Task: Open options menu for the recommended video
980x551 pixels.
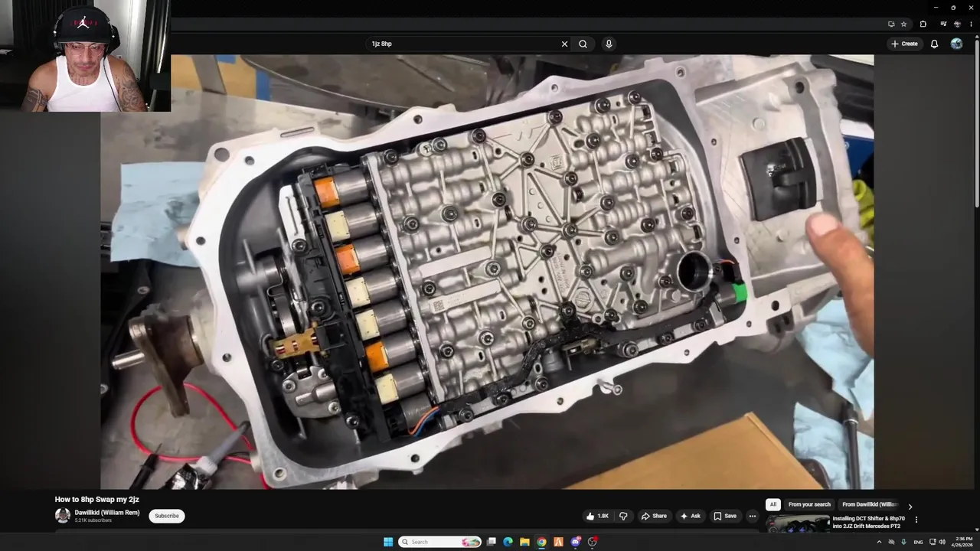Action: coord(916,520)
